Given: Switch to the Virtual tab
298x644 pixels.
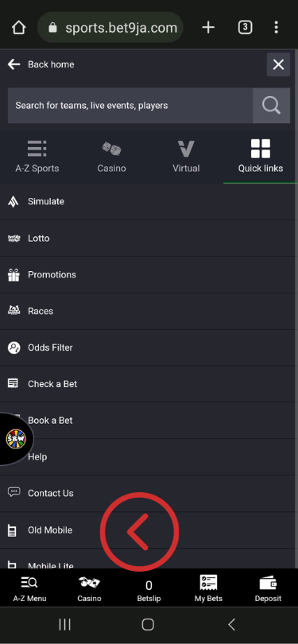Looking at the screenshot, I should [186, 157].
